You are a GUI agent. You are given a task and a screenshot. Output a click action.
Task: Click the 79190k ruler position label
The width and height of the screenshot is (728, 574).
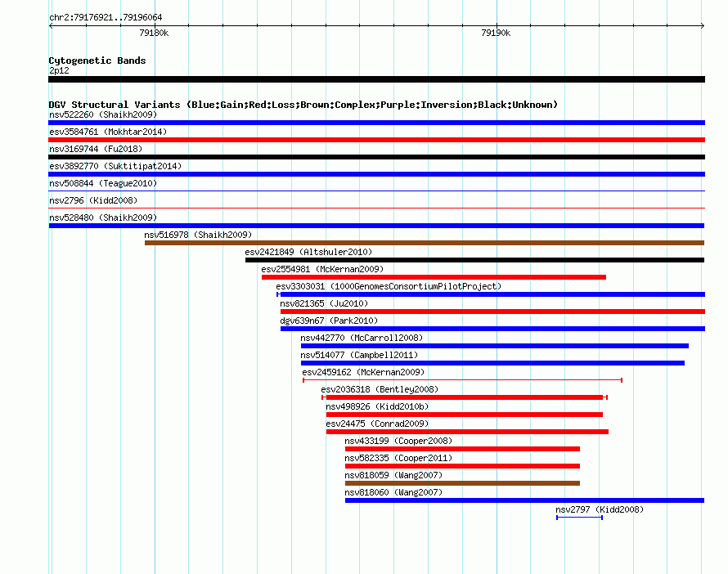click(x=496, y=33)
